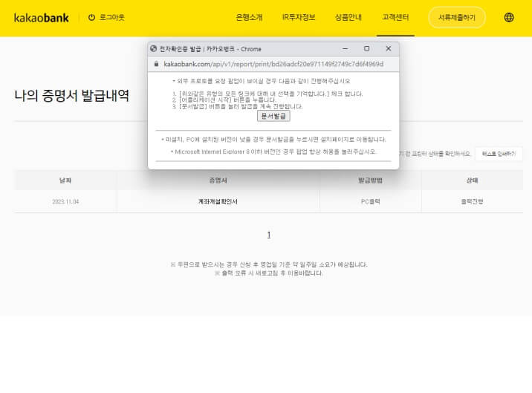
Task: Click the 발급방법 column header
Action: [x=371, y=181]
